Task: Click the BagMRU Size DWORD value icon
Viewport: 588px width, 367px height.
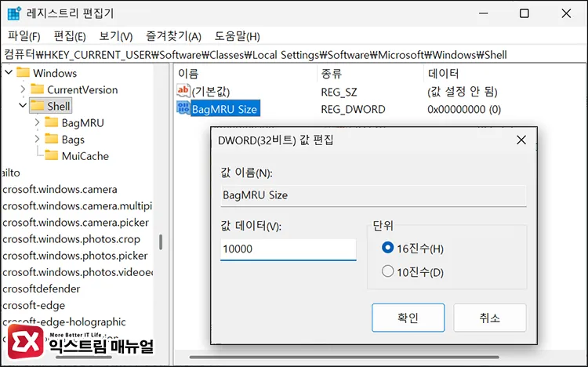Action: pos(183,108)
